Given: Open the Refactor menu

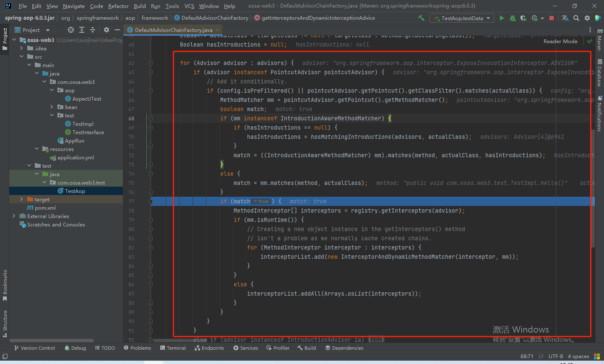Looking at the screenshot, I should [x=118, y=6].
